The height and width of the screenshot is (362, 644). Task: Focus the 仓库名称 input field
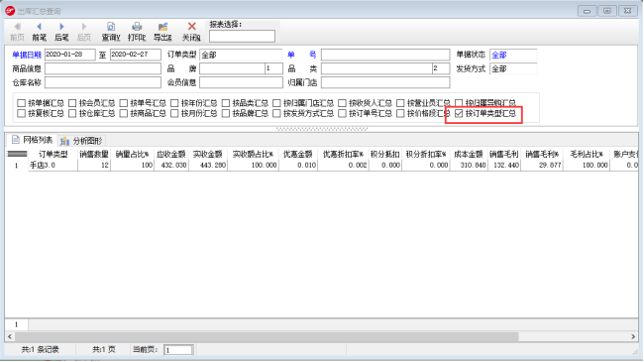(x=103, y=82)
